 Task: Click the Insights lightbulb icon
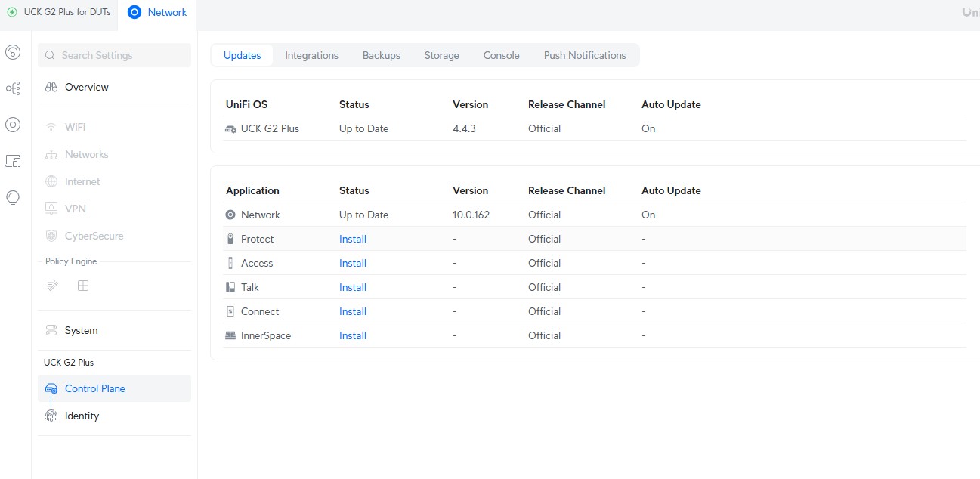pos(13,197)
